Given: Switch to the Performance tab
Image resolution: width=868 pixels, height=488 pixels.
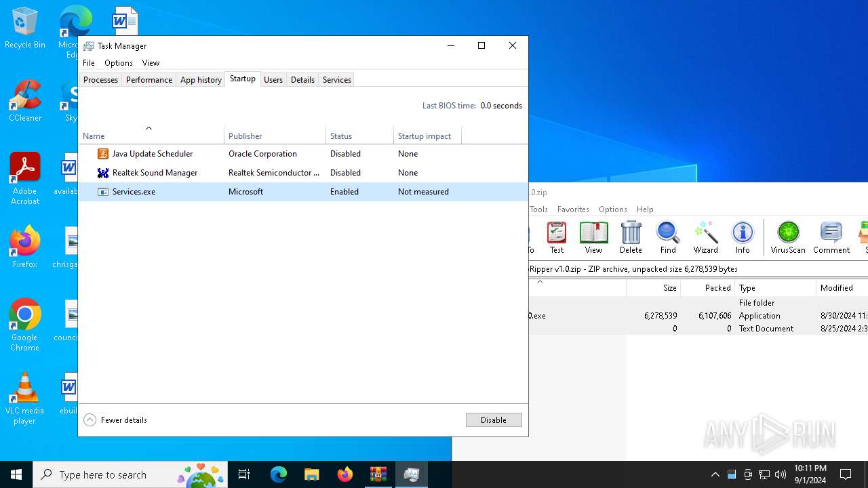Looking at the screenshot, I should pyautogui.click(x=149, y=80).
